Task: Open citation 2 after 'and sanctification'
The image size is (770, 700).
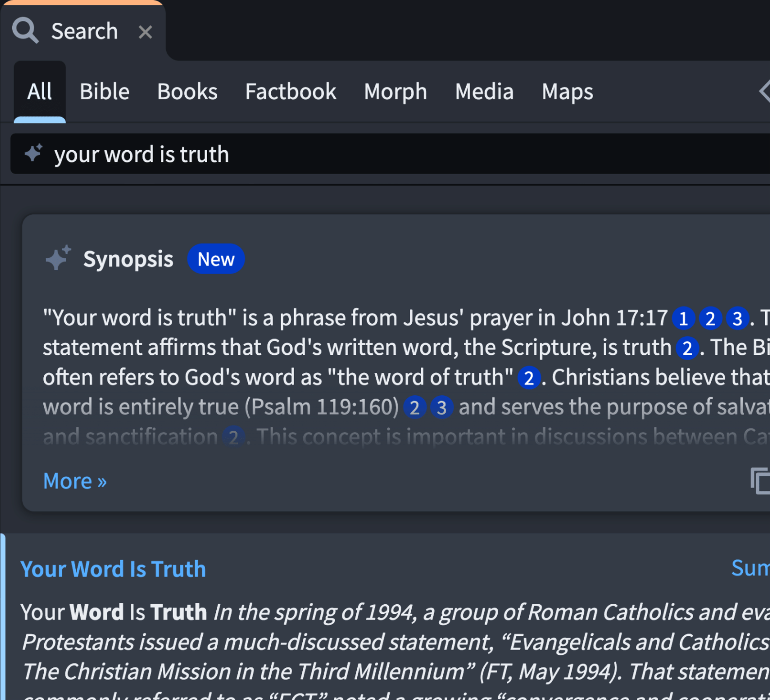Action: coord(234,437)
